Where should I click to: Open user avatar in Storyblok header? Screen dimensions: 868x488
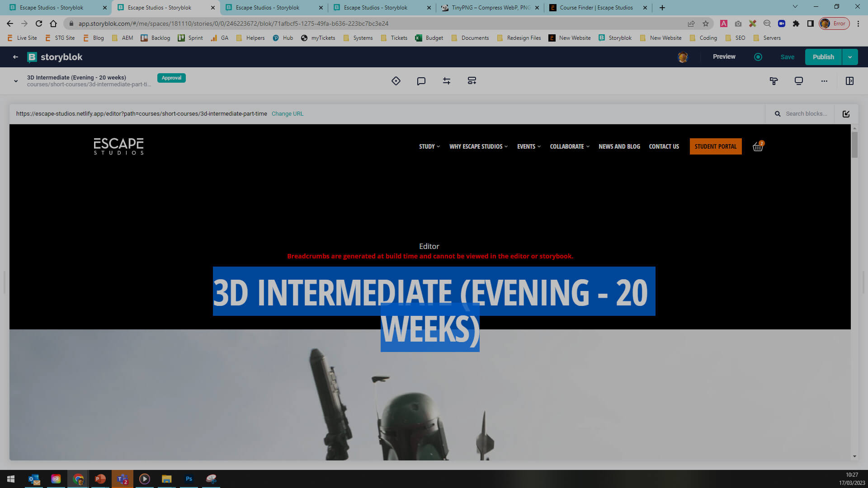(683, 57)
